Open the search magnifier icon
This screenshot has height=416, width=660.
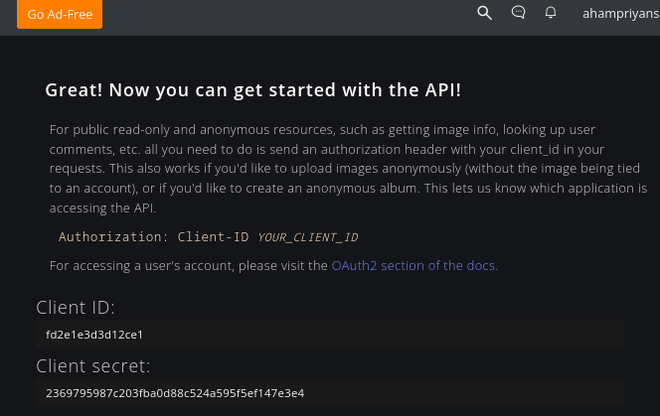click(485, 13)
